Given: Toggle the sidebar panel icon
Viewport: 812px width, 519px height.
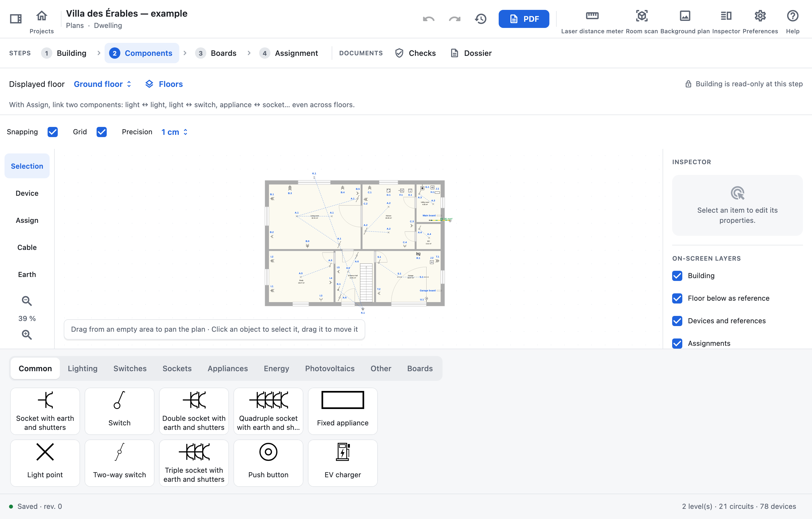Looking at the screenshot, I should pos(16,19).
